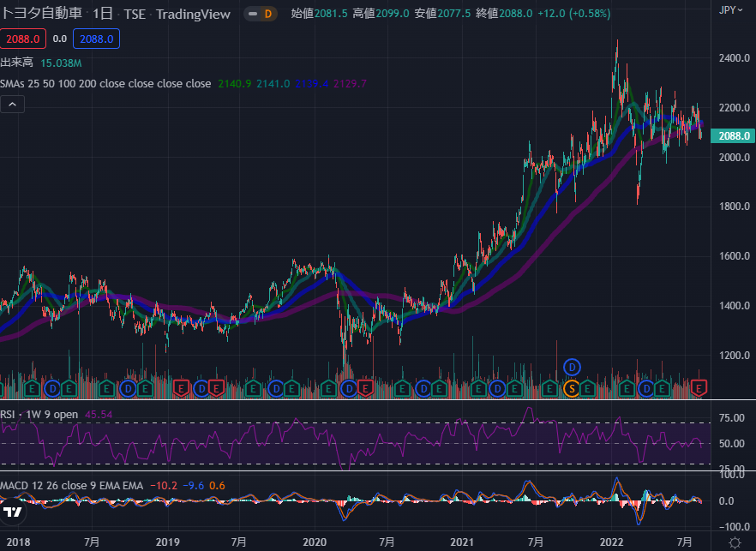Open the lone red E earnings marker near latest candles
Screen dimensions: 756x551
click(699, 388)
